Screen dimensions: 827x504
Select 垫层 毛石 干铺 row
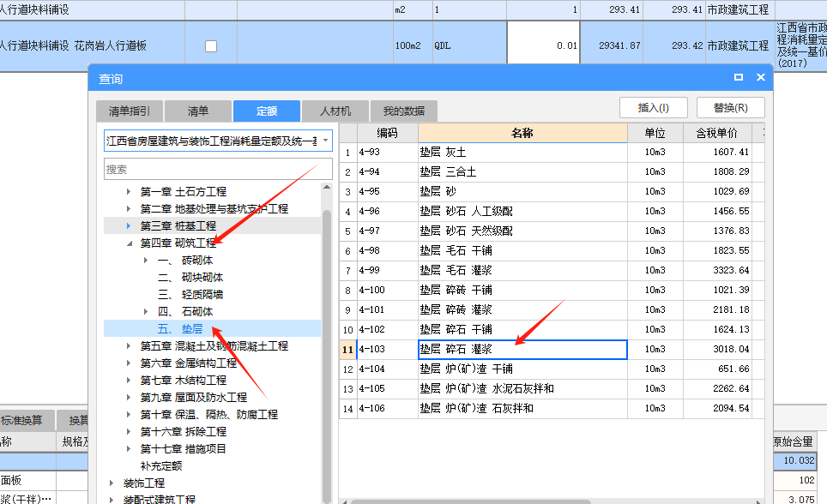pos(551,251)
